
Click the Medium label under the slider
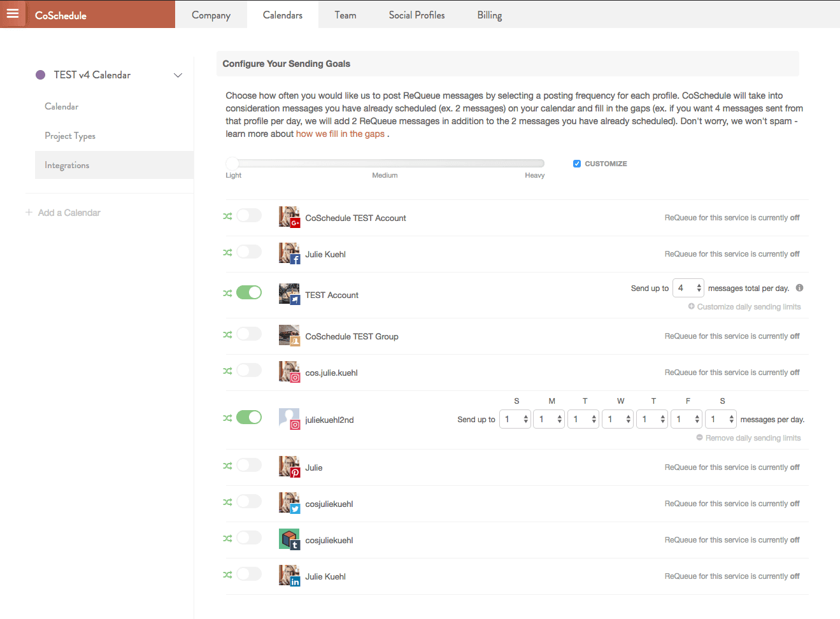point(385,175)
